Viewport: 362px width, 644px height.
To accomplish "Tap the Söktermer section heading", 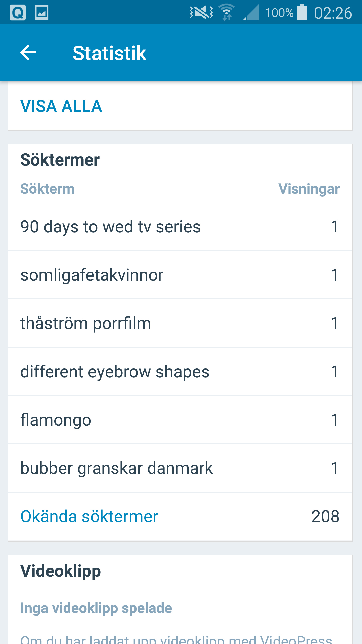I will [60, 160].
